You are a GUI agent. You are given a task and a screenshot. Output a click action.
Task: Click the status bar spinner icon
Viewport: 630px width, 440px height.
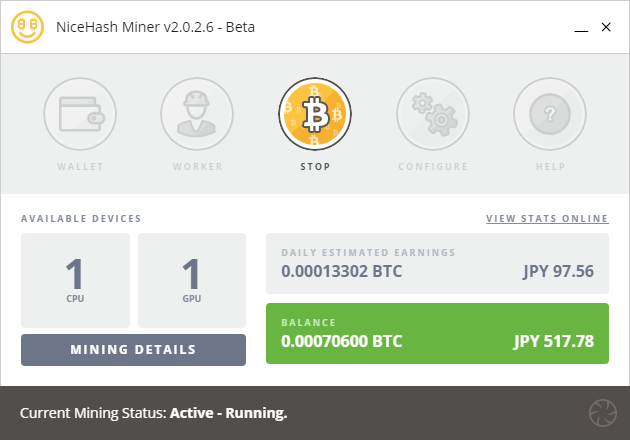pos(604,412)
